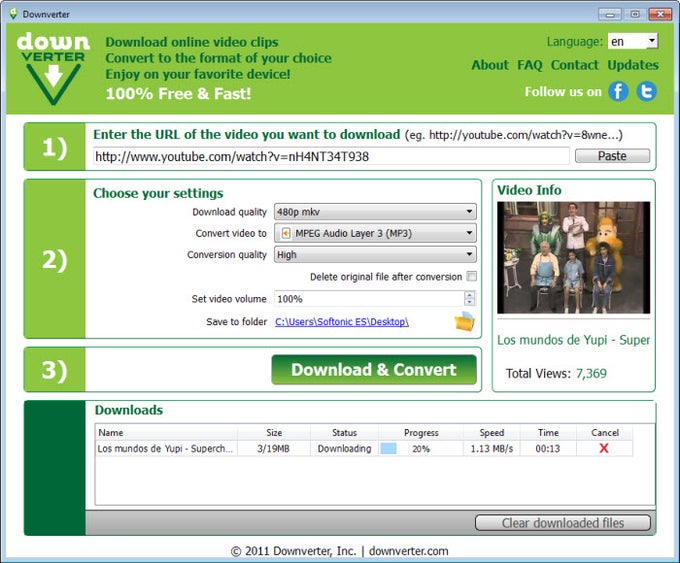Minimize the Downverter window
Viewport: 680px width, 563px height.
[610, 14]
